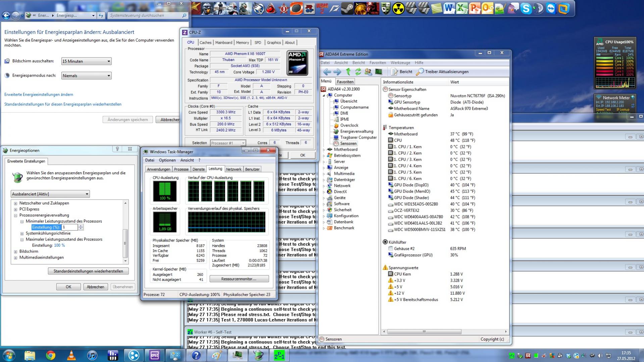This screenshot has width=644, height=362.
Task: Open VLC media player from the taskbar
Action: pyautogui.click(x=71, y=355)
